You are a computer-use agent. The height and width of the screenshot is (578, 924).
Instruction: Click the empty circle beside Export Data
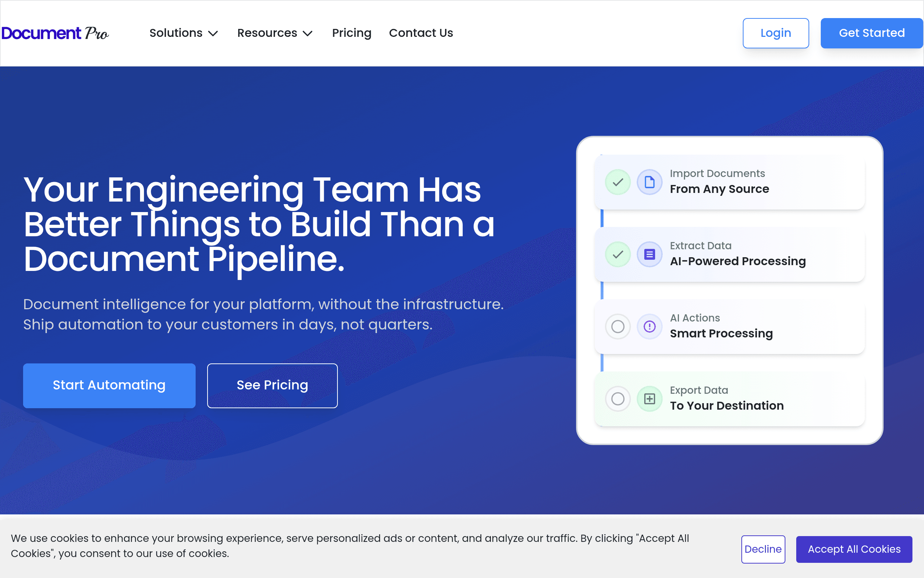(618, 399)
